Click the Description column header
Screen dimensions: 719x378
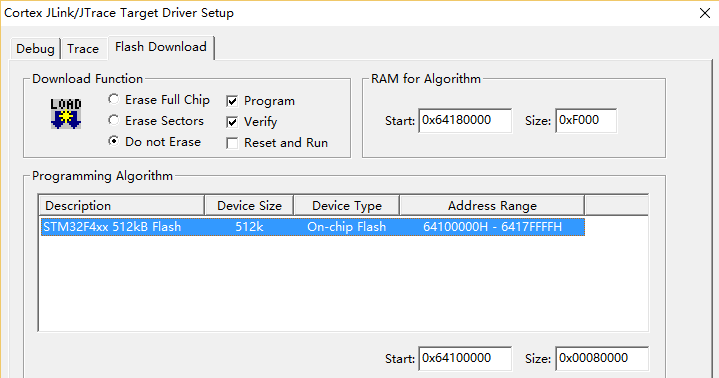[122, 206]
